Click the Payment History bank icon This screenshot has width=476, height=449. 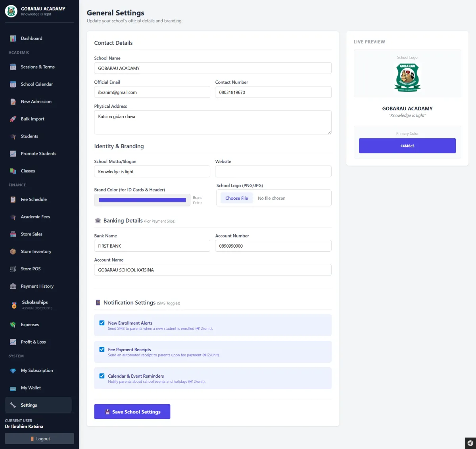(x=13, y=286)
